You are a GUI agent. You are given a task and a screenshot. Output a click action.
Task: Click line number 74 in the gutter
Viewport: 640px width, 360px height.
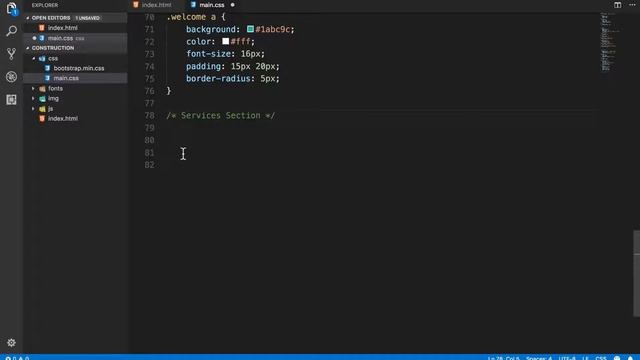[149, 67]
